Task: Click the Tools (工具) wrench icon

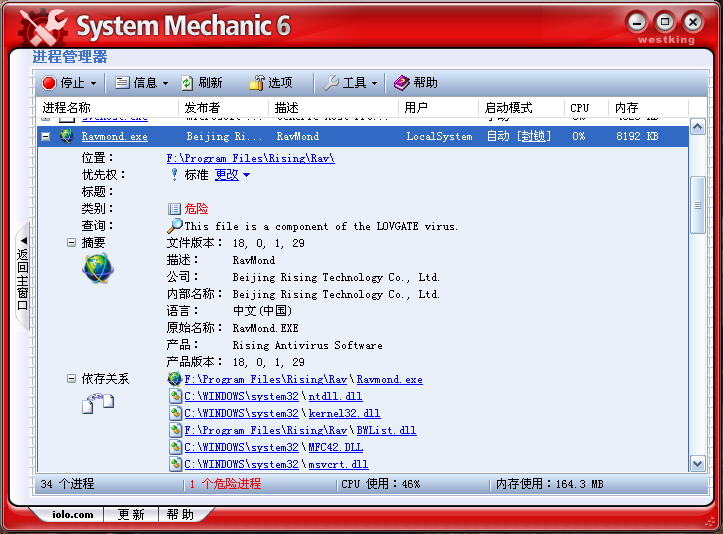Action: tap(331, 83)
